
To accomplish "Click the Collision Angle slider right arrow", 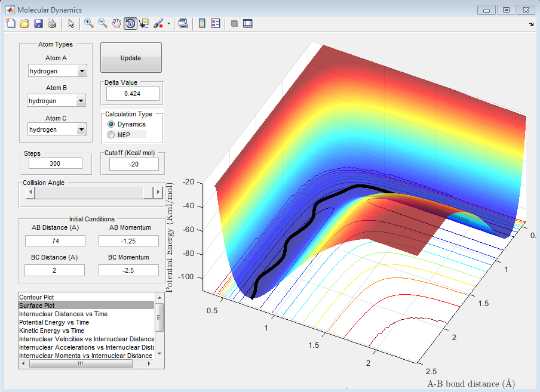I will (x=158, y=192).
